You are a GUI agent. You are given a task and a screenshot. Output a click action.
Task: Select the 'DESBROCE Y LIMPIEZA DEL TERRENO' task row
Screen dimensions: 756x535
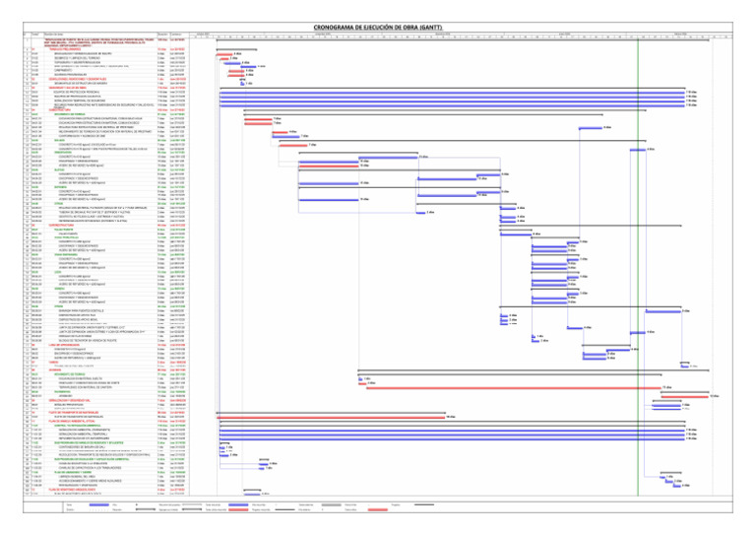click(x=106, y=58)
